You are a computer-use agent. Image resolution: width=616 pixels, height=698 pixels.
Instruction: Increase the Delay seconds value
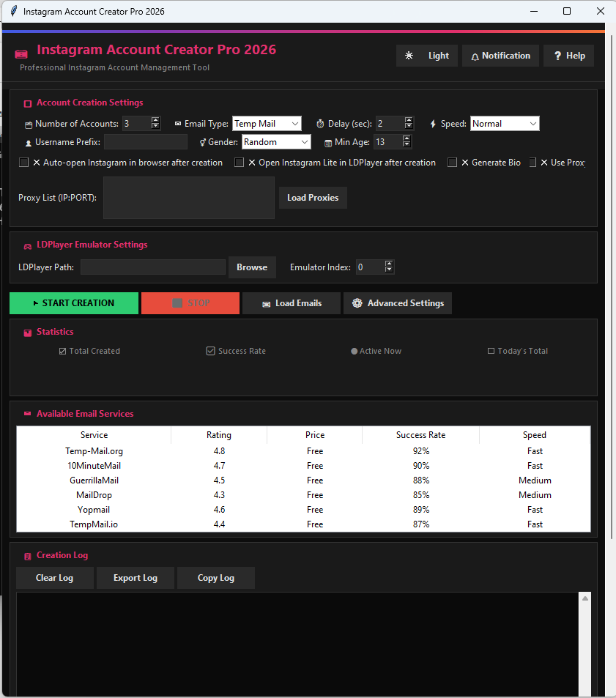pyautogui.click(x=409, y=119)
